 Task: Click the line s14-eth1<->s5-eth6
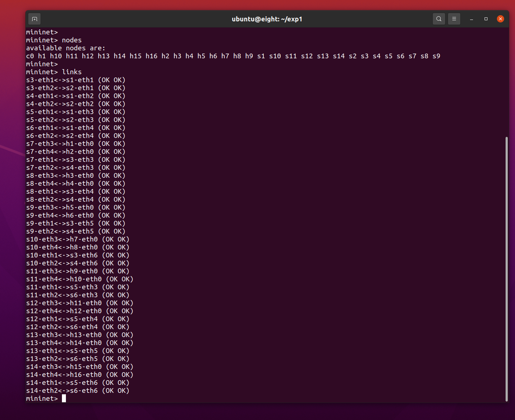point(78,383)
